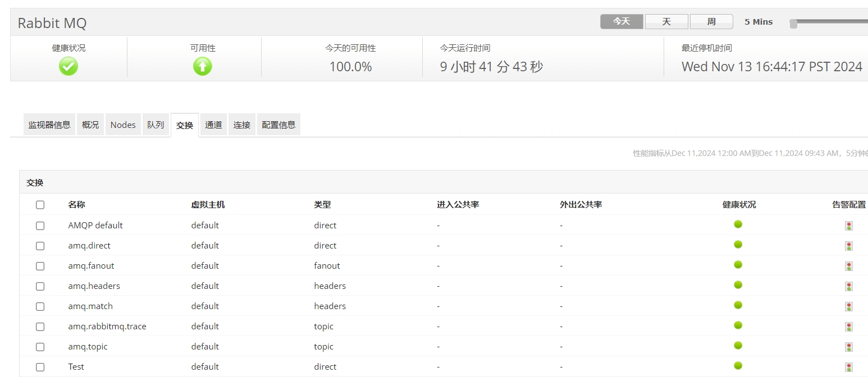Screen dimensions: 868x377
Task: Open alarm configuration icon for AMQP default
Action: [x=849, y=226]
